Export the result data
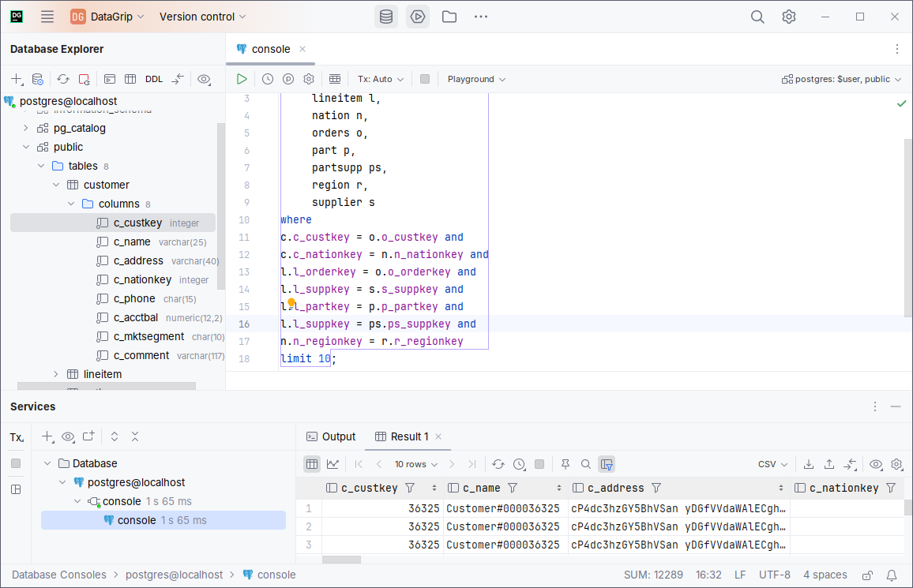 [808, 464]
